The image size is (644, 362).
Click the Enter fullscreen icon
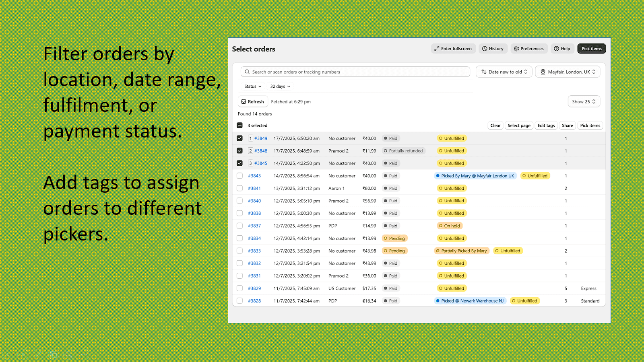tap(437, 48)
